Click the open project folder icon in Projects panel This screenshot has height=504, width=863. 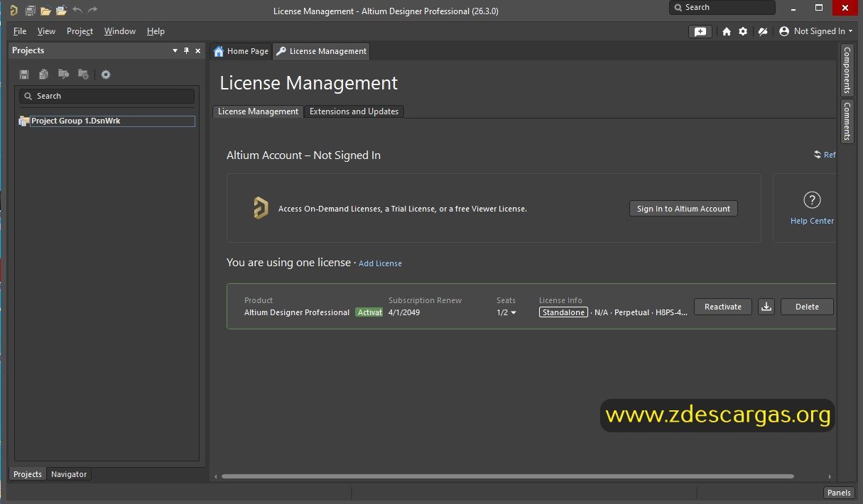click(63, 74)
